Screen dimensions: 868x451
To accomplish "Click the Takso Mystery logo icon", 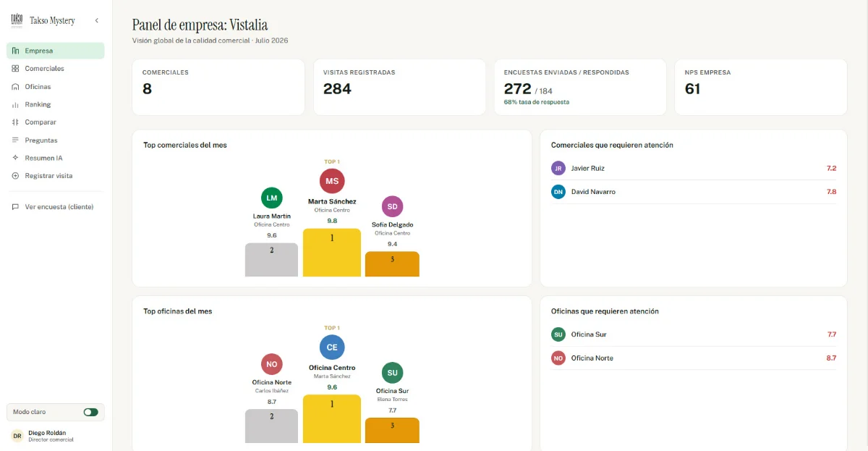I will tap(17, 20).
